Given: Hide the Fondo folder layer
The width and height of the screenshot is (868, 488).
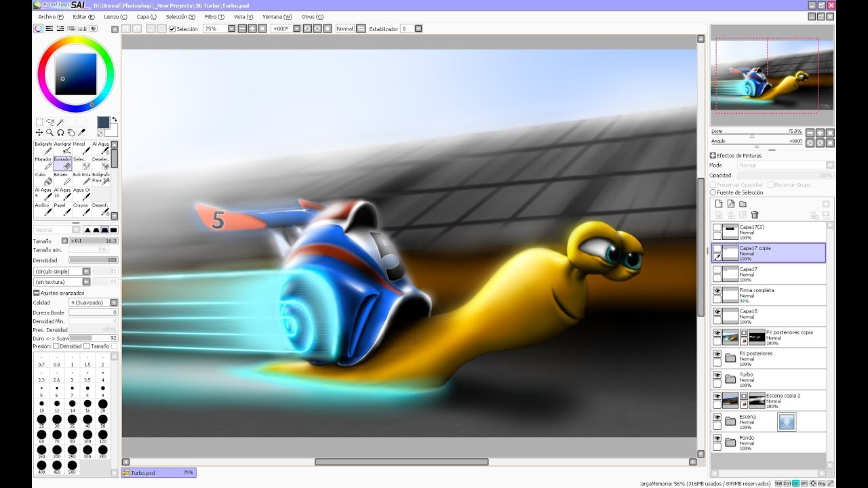Looking at the screenshot, I should point(717,439).
